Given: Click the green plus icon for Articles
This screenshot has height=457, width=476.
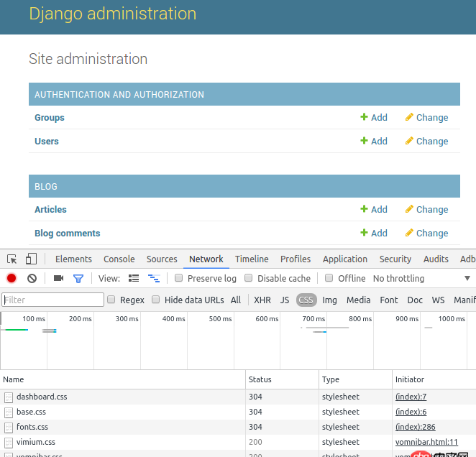Looking at the screenshot, I should click(364, 209).
